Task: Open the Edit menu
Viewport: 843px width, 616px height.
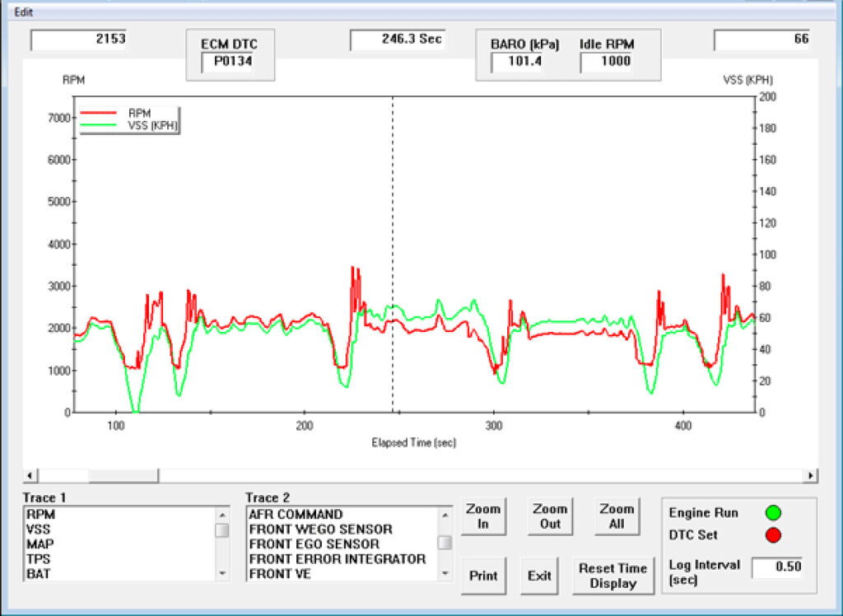Action: pos(23,12)
